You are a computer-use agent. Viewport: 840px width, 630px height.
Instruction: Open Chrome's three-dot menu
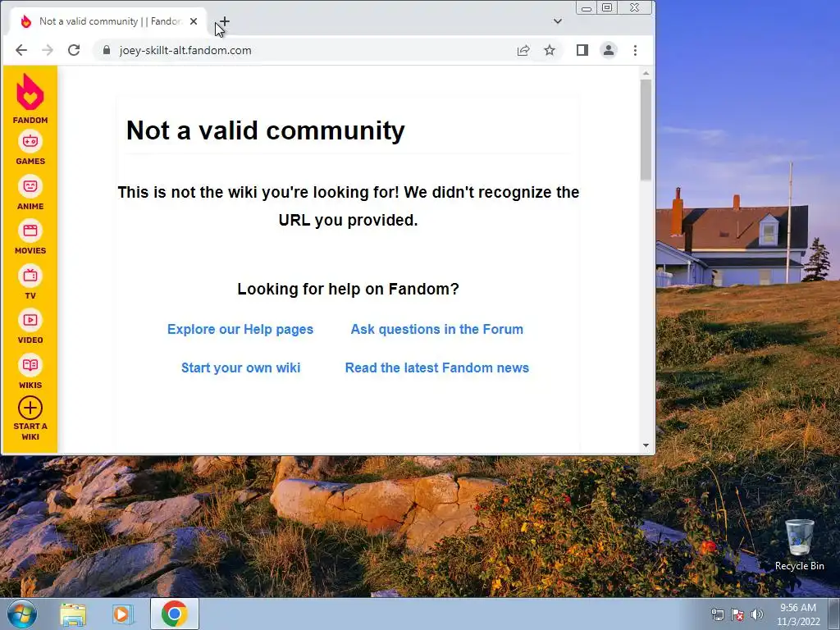pyautogui.click(x=636, y=50)
